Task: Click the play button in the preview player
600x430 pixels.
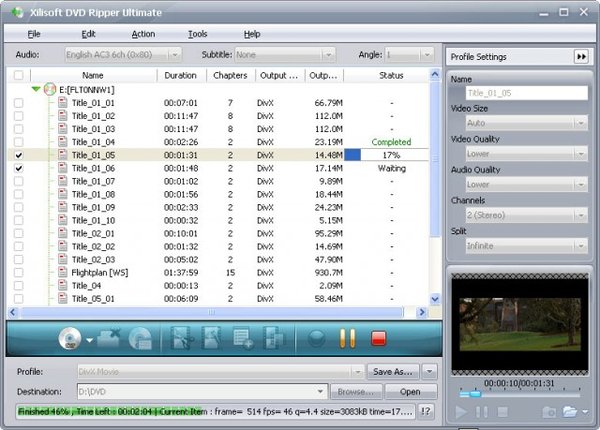Action: click(x=461, y=411)
